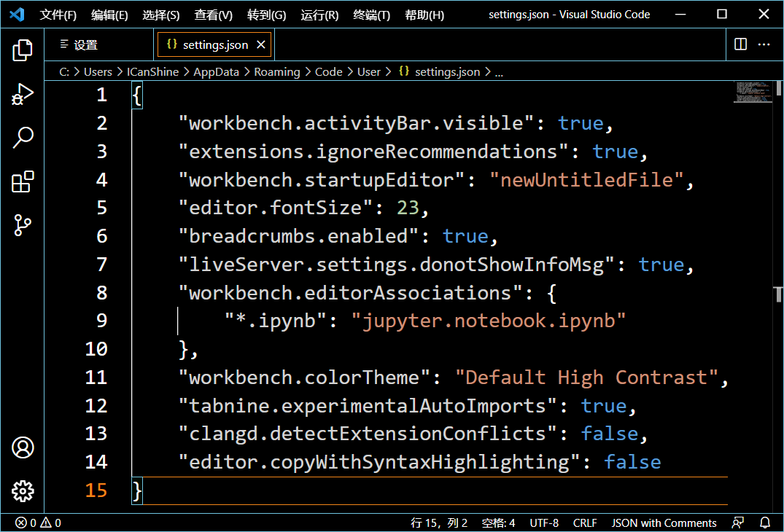The height and width of the screenshot is (532, 784).
Task: Click the closing brace on line 15
Action: coord(137,490)
